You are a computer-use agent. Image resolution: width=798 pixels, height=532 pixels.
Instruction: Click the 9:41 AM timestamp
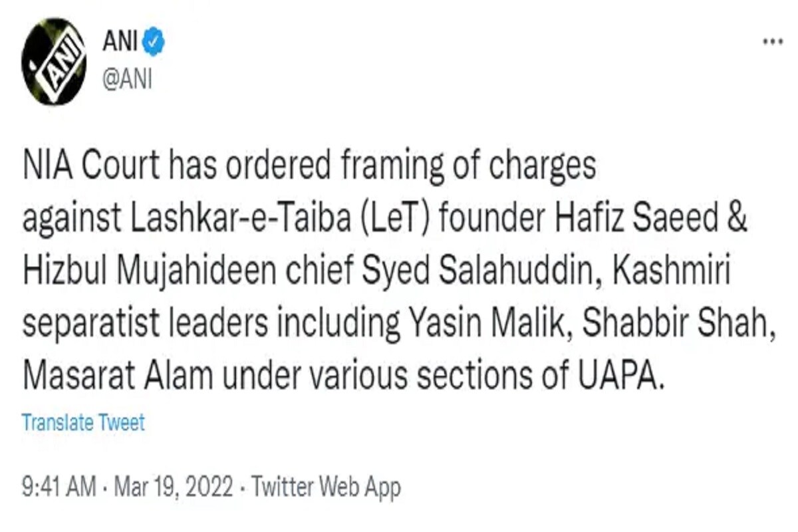coord(59,489)
